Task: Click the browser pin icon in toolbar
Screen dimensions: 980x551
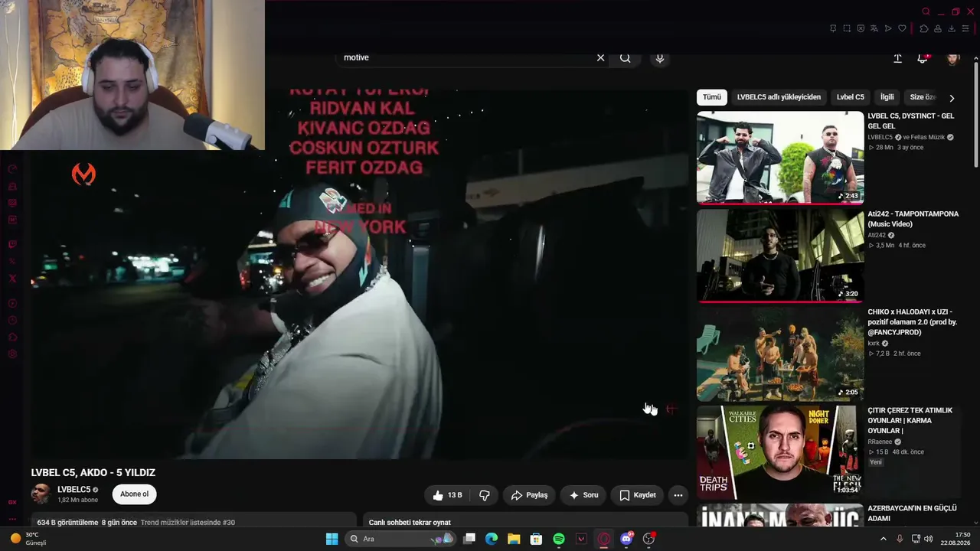Action: pyautogui.click(x=833, y=28)
